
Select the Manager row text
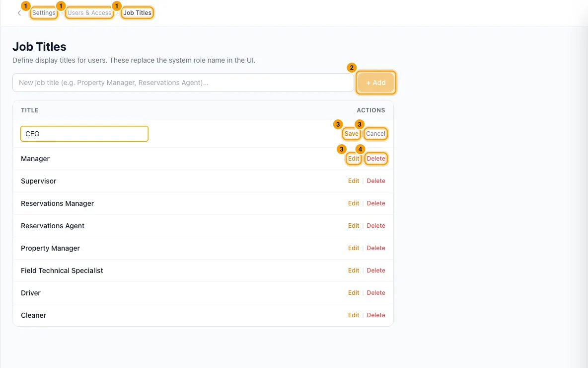click(x=35, y=159)
